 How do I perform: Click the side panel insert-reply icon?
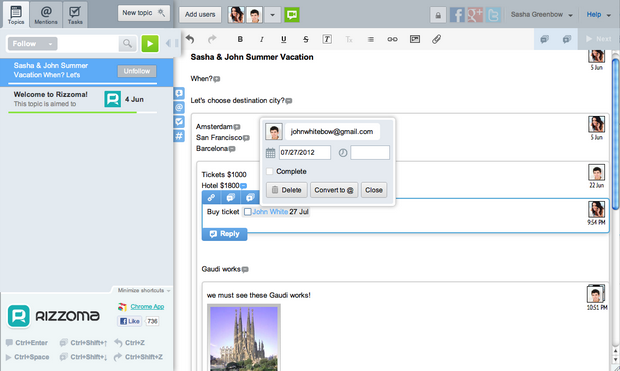(179, 93)
